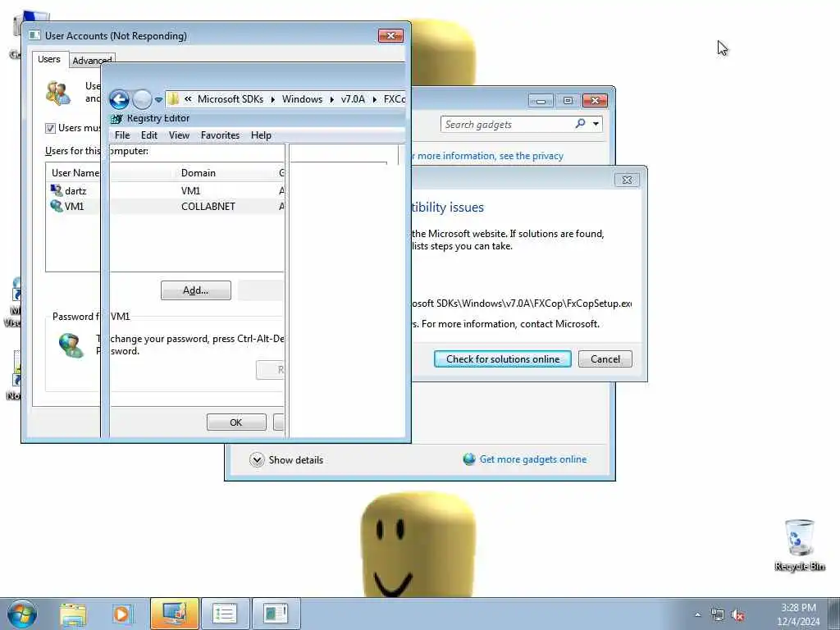Image resolution: width=840 pixels, height=630 pixels.
Task: Cancel the compatibility issues dialog
Action: pyautogui.click(x=605, y=359)
